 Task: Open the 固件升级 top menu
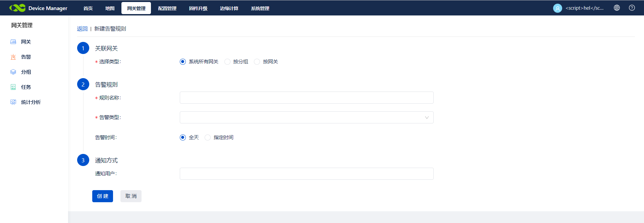[198, 8]
